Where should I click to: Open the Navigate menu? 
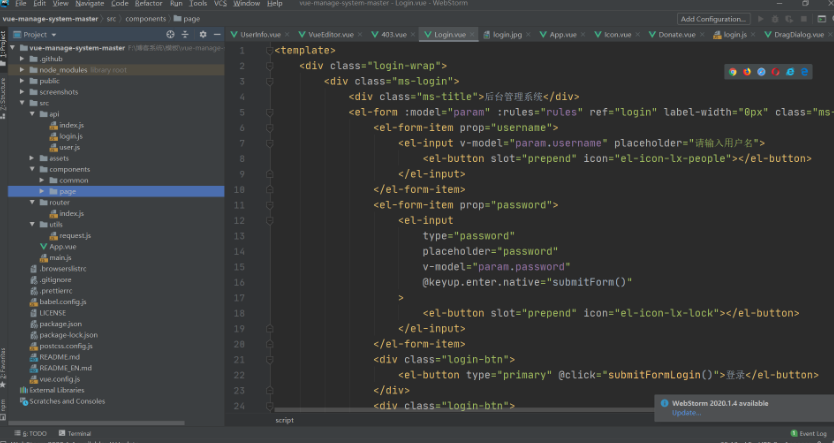[89, 3]
